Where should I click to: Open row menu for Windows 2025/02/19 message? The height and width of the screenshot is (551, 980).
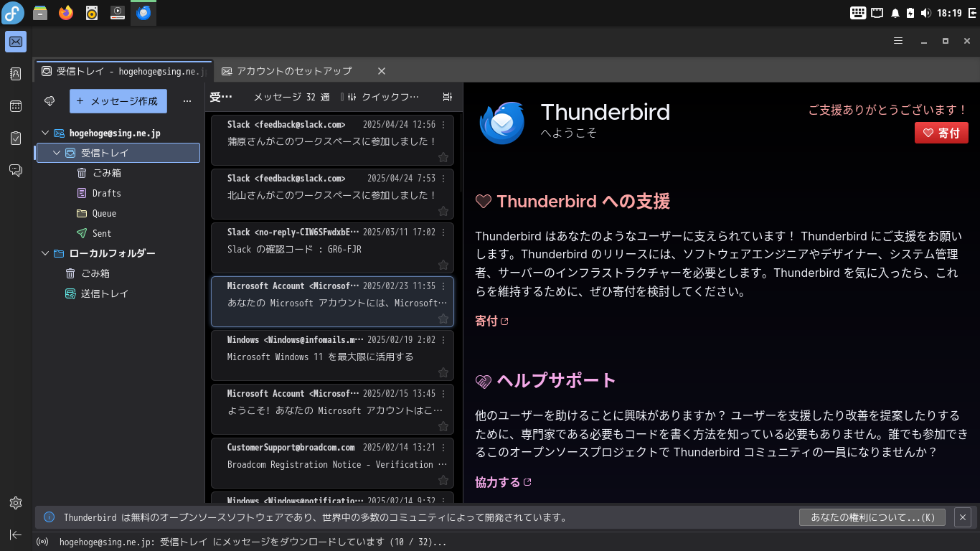[443, 340]
